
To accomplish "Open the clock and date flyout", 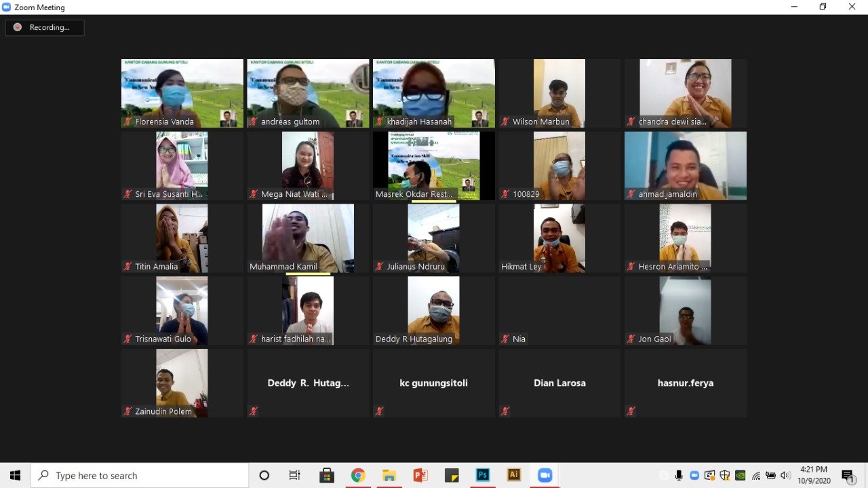I will pyautogui.click(x=814, y=475).
